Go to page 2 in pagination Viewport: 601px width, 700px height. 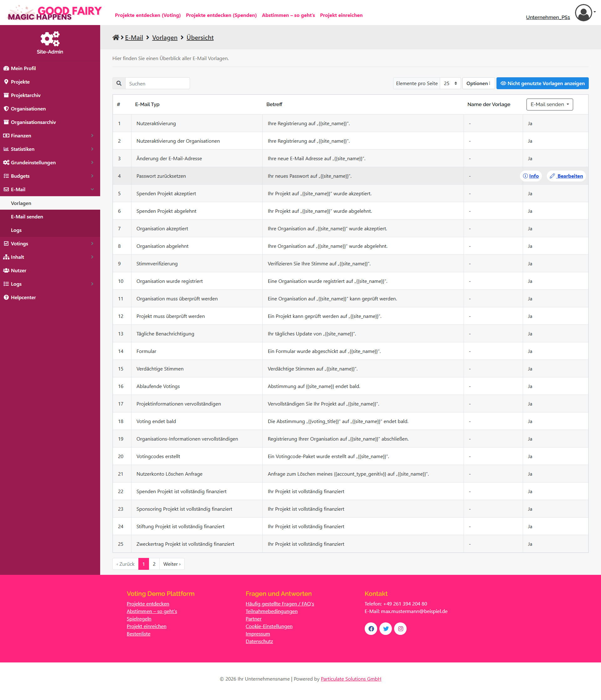coord(154,564)
